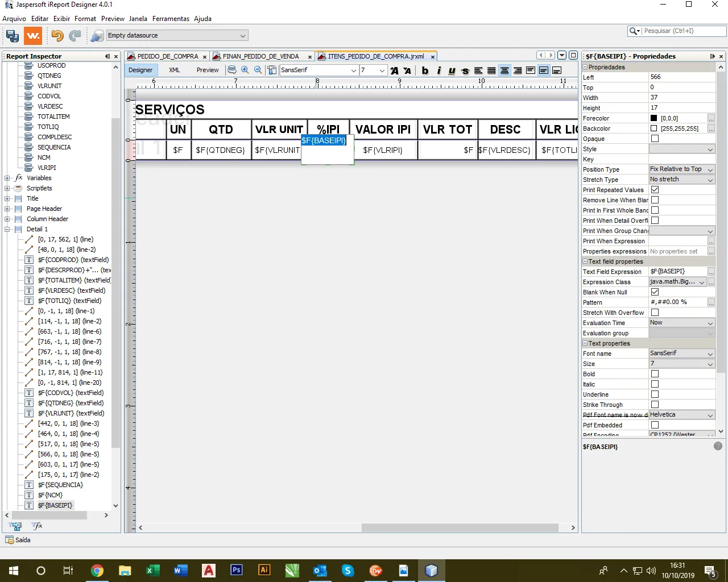Uncheck Blank When Null
The width and height of the screenshot is (728, 582).
(x=655, y=292)
